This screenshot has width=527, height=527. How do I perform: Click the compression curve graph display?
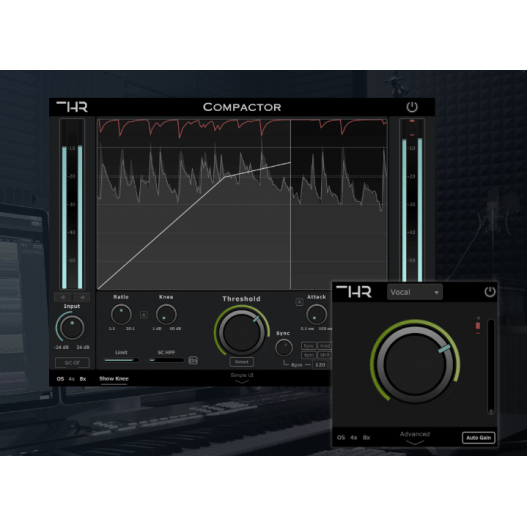[242, 203]
